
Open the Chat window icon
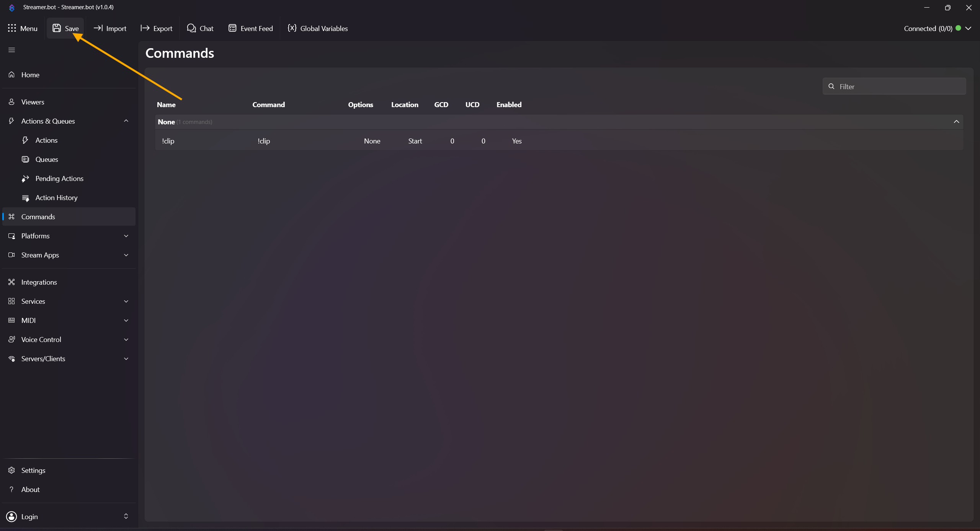pyautogui.click(x=191, y=28)
